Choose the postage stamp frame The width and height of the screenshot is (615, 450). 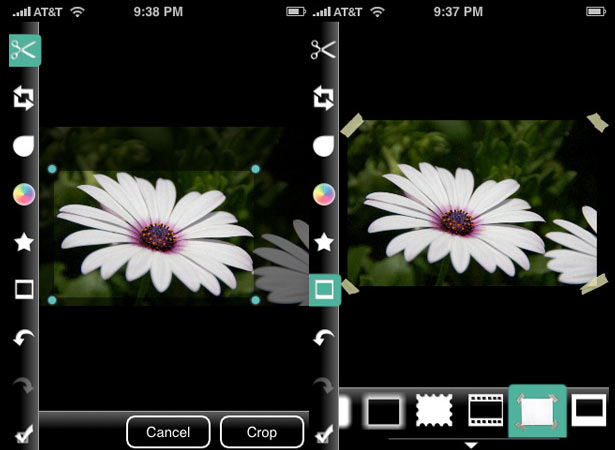[434, 410]
